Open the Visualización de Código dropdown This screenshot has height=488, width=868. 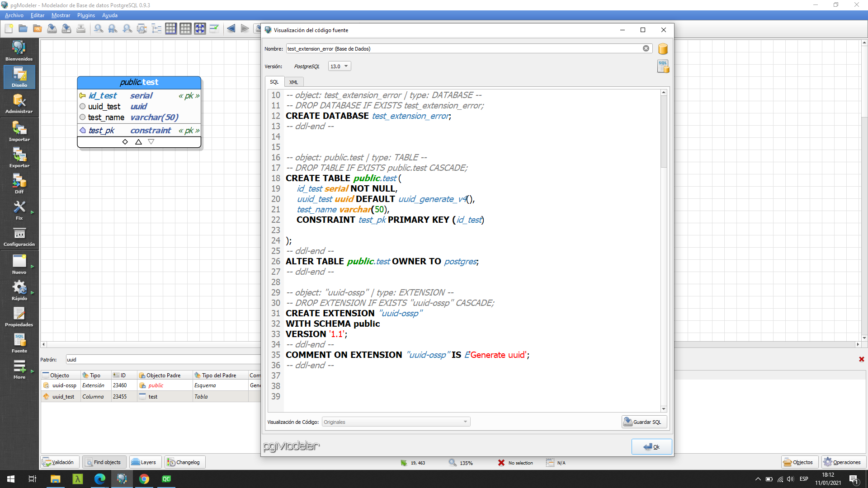coord(396,421)
